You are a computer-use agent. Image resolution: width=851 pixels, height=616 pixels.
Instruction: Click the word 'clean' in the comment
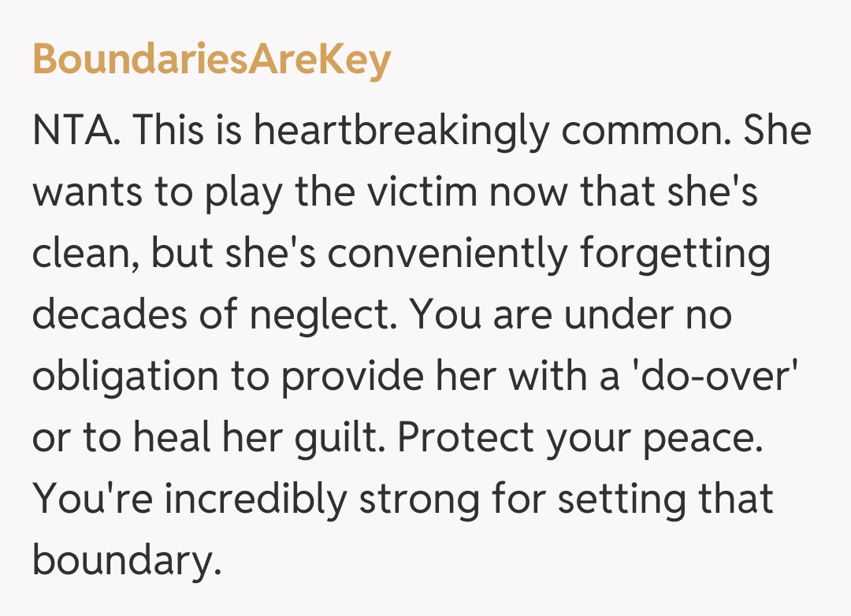pos(82,254)
